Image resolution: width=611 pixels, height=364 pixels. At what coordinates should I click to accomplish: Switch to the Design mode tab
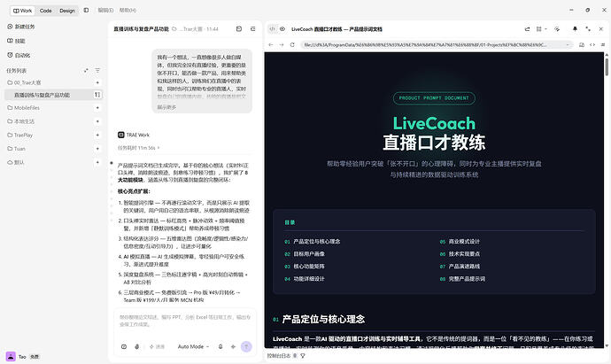[x=67, y=11]
